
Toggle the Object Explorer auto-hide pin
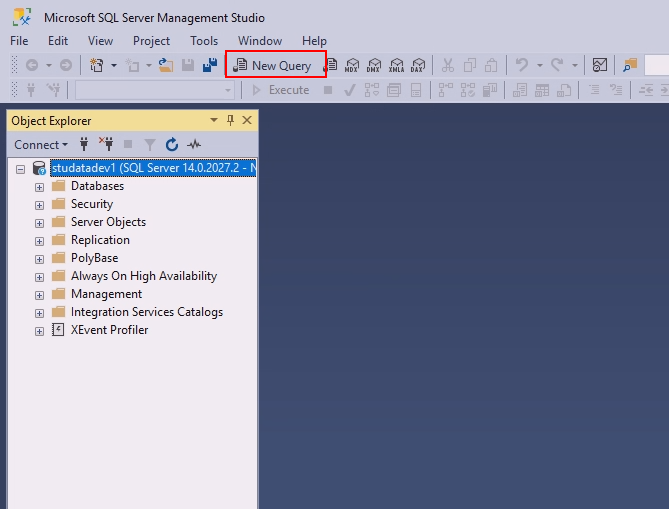pos(230,120)
